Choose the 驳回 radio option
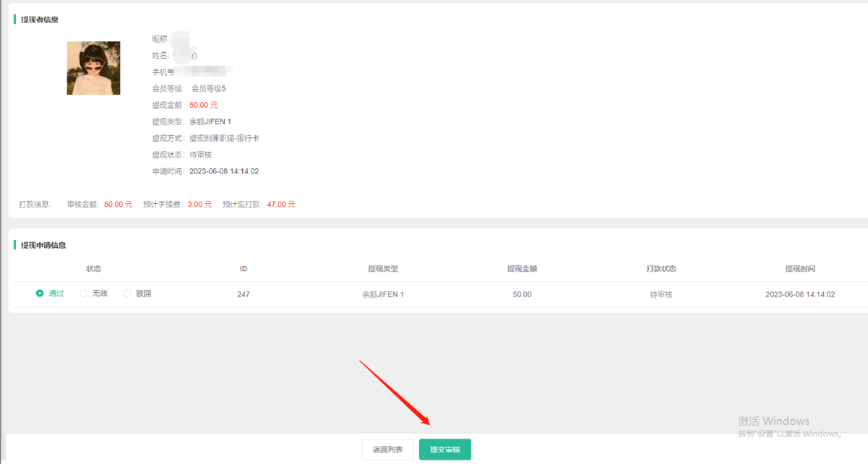Image resolution: width=868 pixels, height=464 pixels. pyautogui.click(x=127, y=293)
